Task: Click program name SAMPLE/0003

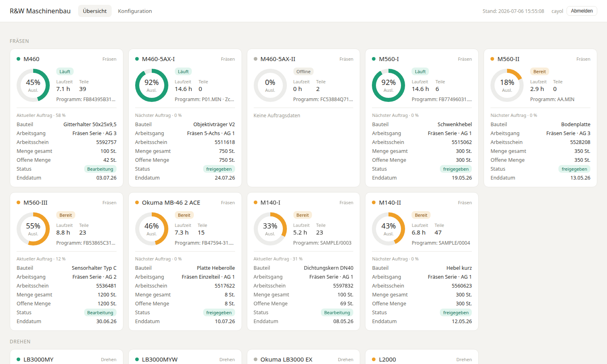Action: pos(334,243)
